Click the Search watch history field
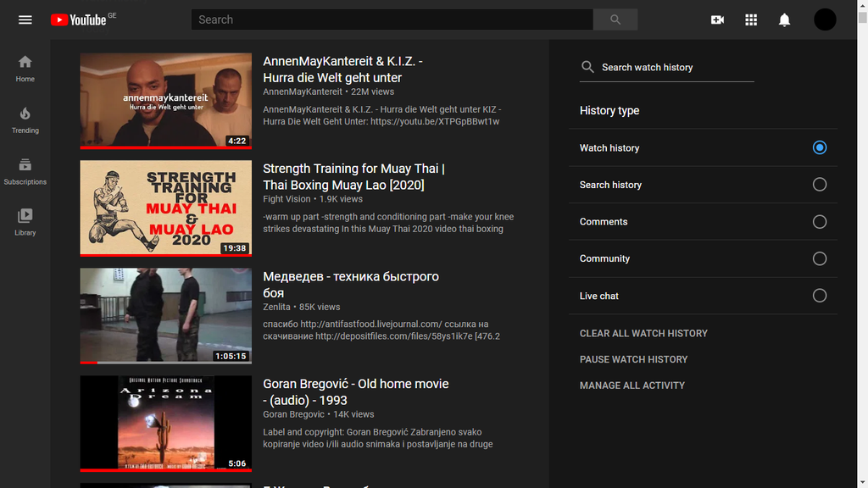Screen dimensions: 868x488 pyautogui.click(x=674, y=68)
